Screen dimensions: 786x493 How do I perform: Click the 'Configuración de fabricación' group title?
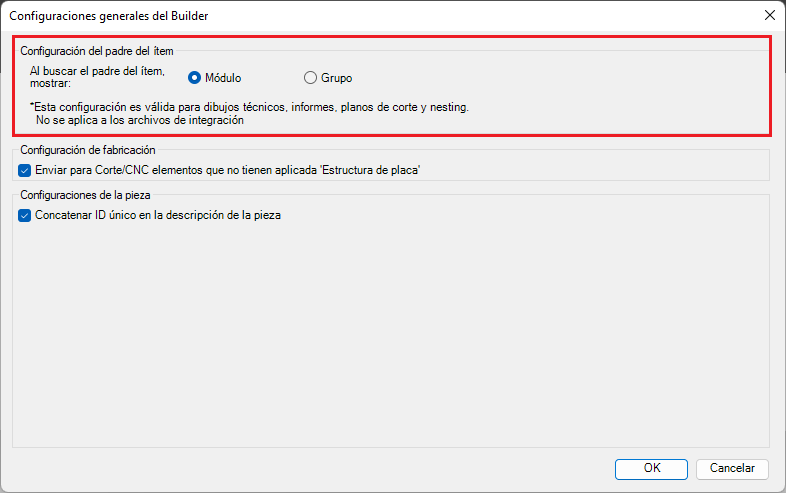(88, 150)
